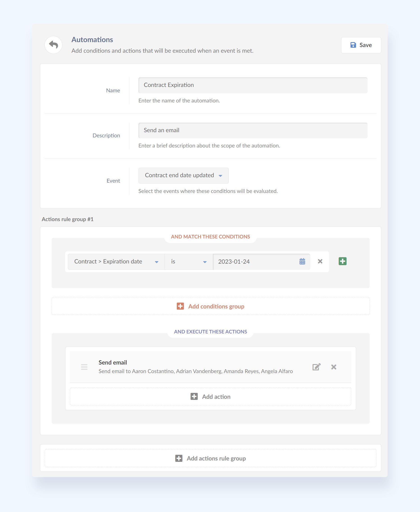Delete the Send email action
The height and width of the screenshot is (512, 420).
tap(334, 367)
